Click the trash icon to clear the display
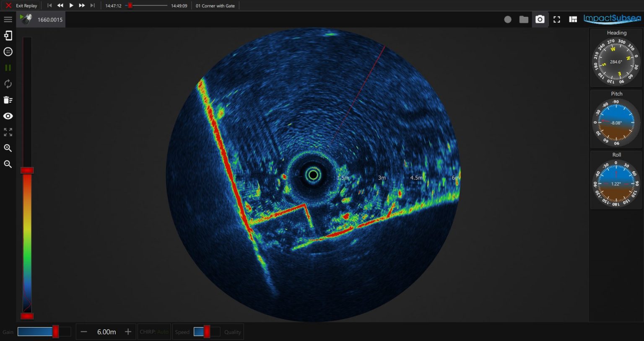Image resolution: width=644 pixels, height=341 pixels. (x=8, y=100)
